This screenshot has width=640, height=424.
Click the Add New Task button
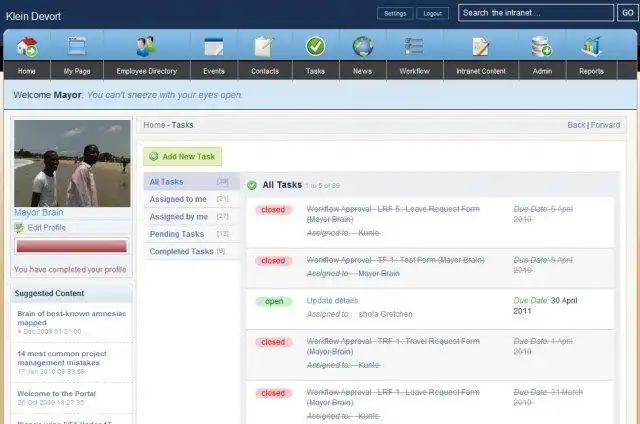182,157
